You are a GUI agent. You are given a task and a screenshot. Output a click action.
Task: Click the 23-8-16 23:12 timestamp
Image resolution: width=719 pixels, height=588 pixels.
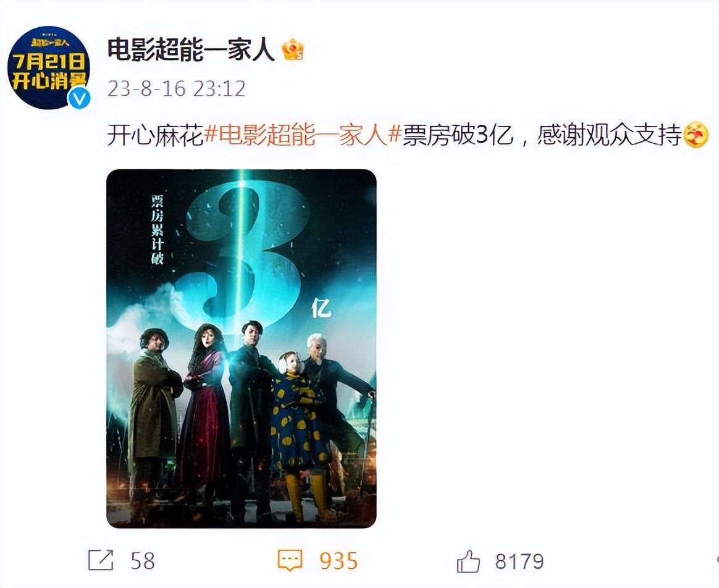(x=177, y=88)
